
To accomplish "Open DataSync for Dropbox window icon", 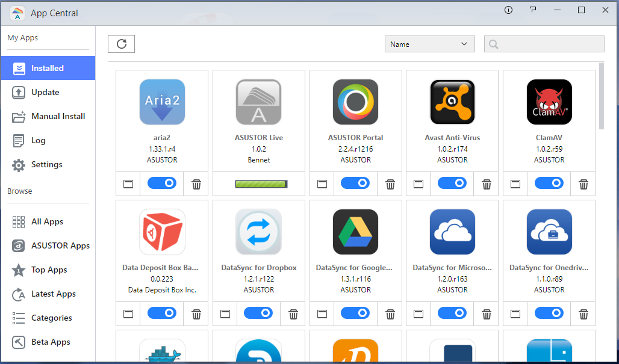I will pyautogui.click(x=225, y=314).
